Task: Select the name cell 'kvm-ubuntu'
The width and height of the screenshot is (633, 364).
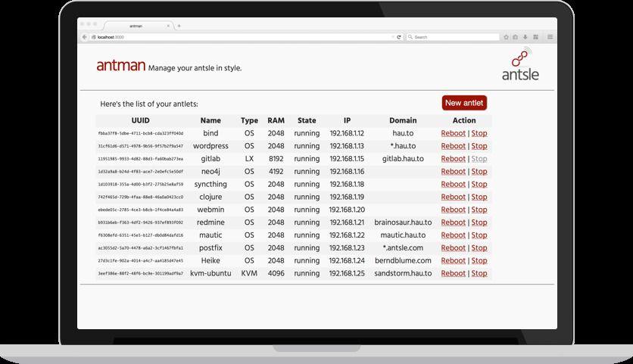Action: 210,273
